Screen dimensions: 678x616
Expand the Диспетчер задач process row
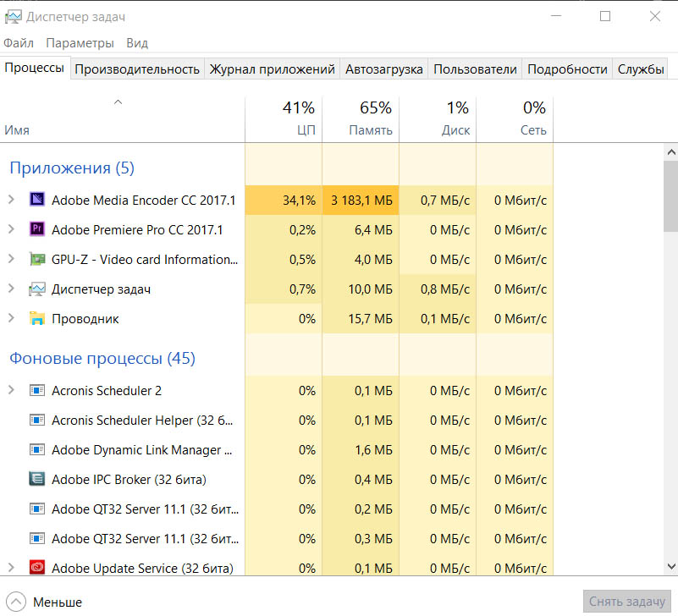click(11, 289)
